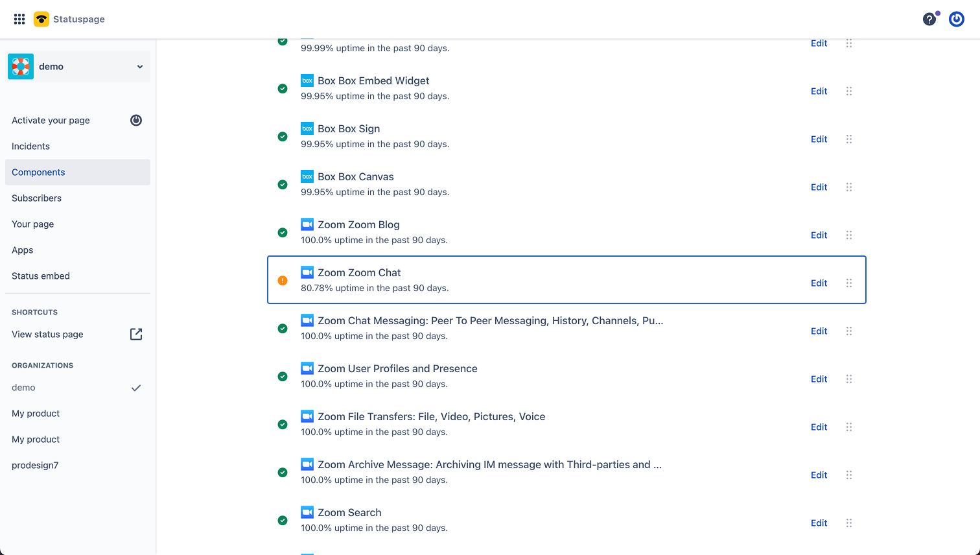This screenshot has height=555, width=980.
Task: Click the drag handle on Zoom Archive Message row
Action: click(x=849, y=475)
